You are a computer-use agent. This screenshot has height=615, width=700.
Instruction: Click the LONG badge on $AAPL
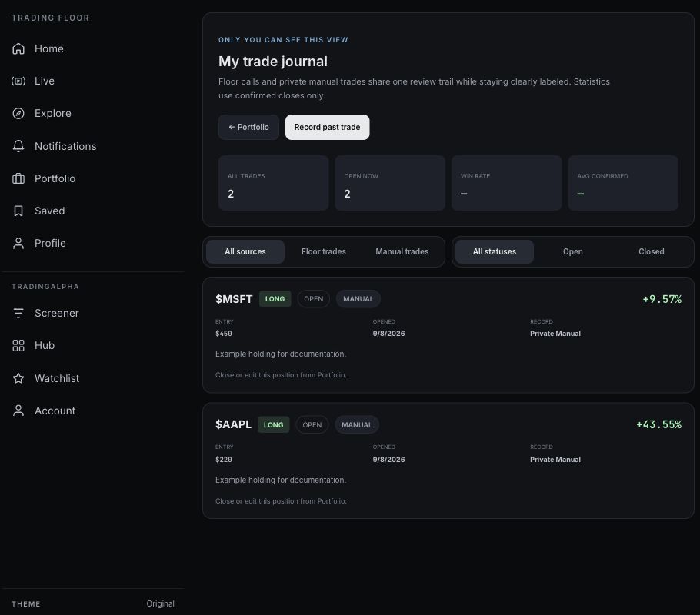274,425
